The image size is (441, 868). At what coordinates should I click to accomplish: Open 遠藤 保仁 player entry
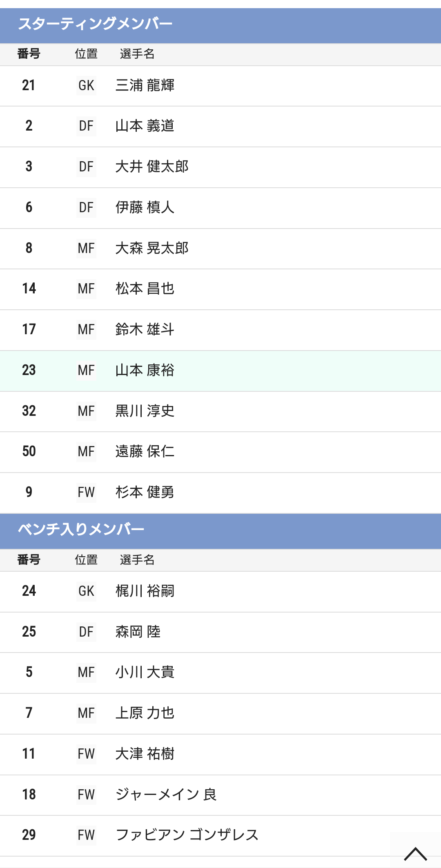pos(220,452)
